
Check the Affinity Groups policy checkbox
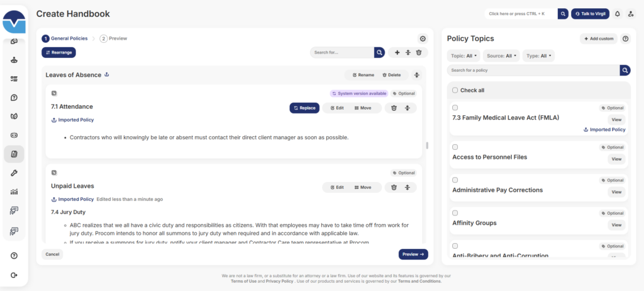(x=455, y=213)
